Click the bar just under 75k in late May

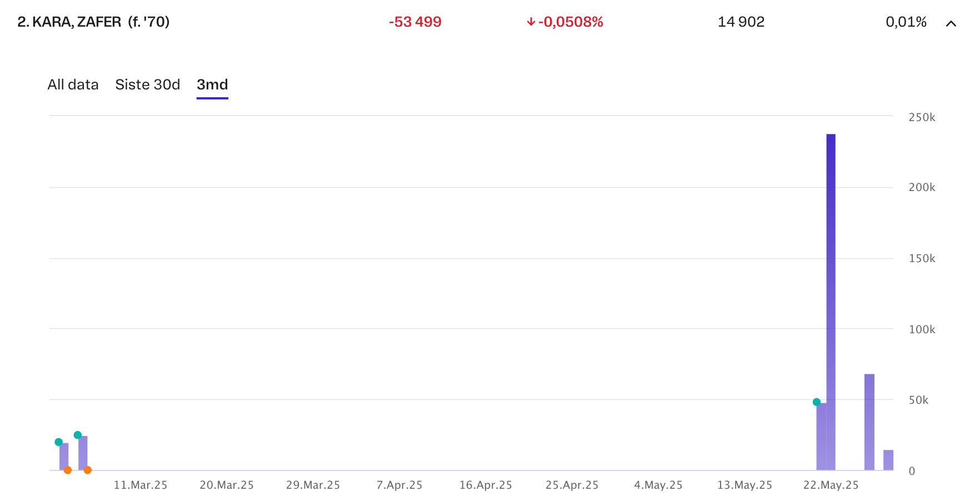869,422
